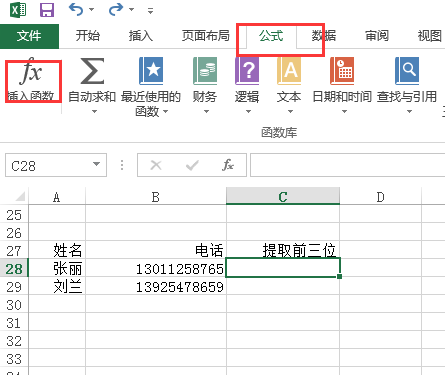Screen dimensions: 445x375
Task: Click the 自动求和 sigma icon
Action: pos(93,71)
